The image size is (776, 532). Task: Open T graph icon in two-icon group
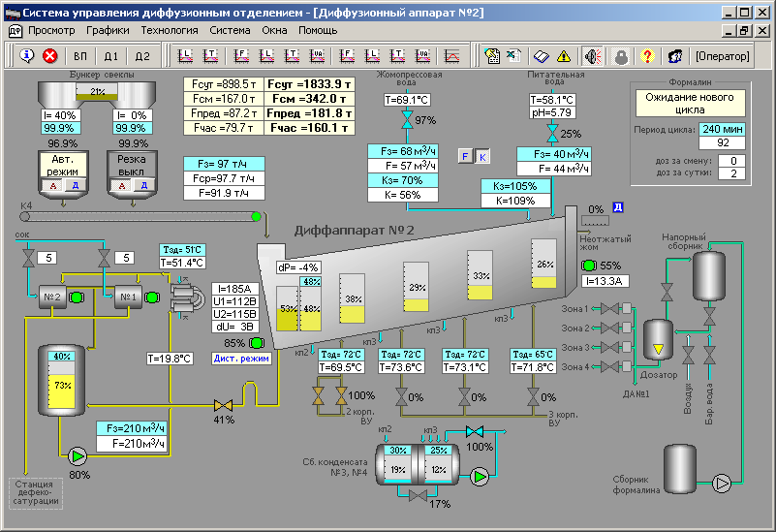[211, 56]
